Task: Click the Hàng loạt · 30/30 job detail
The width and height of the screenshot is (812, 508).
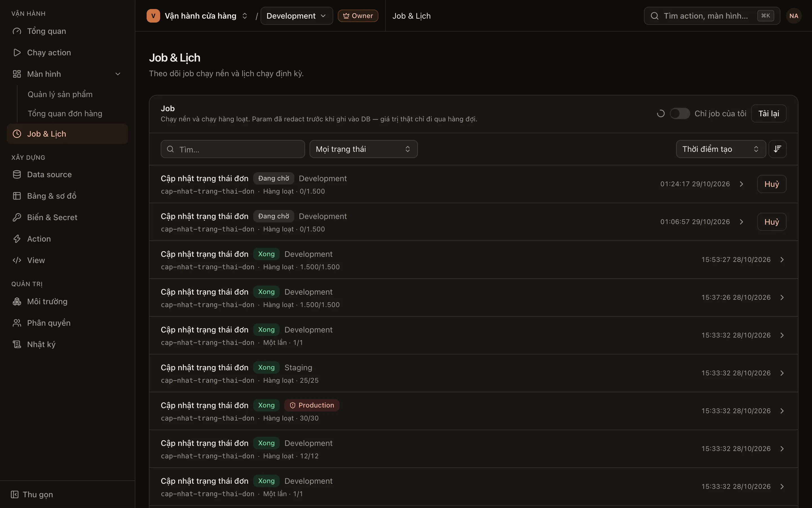Action: click(x=291, y=418)
